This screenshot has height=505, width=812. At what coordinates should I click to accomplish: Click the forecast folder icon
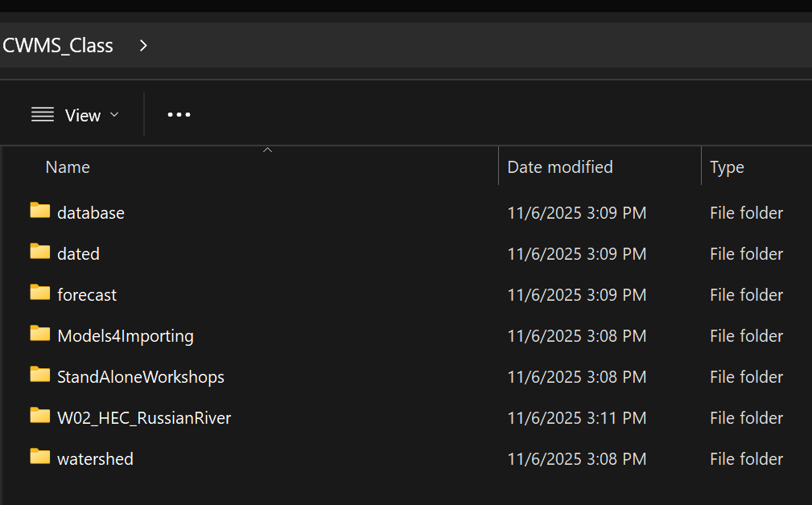point(40,293)
